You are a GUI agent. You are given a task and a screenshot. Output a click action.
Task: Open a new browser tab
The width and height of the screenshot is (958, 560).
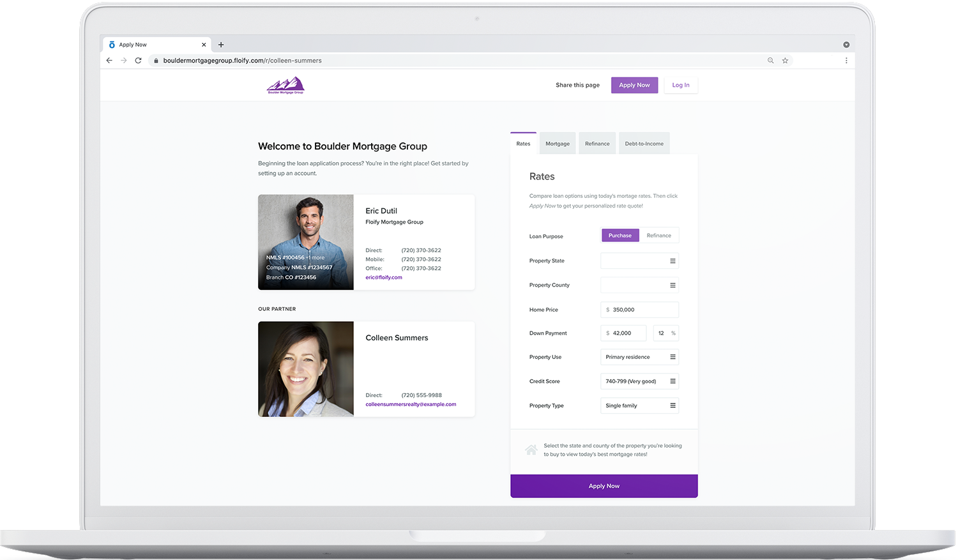click(x=221, y=44)
